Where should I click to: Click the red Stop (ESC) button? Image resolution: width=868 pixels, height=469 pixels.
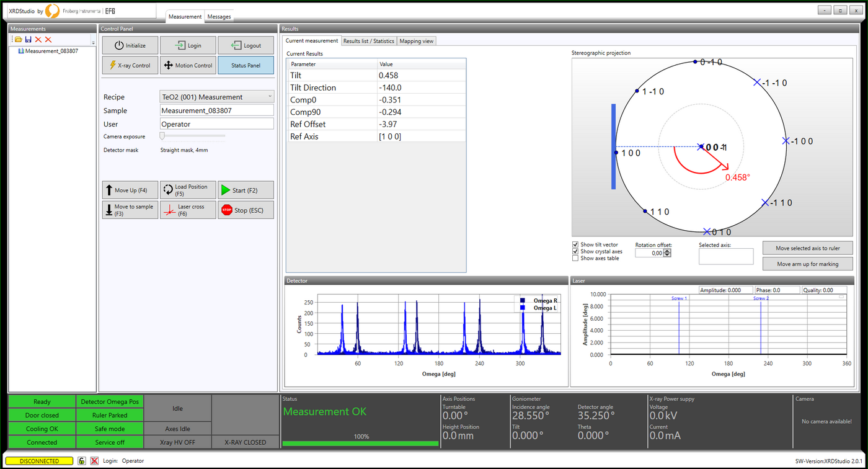246,210
